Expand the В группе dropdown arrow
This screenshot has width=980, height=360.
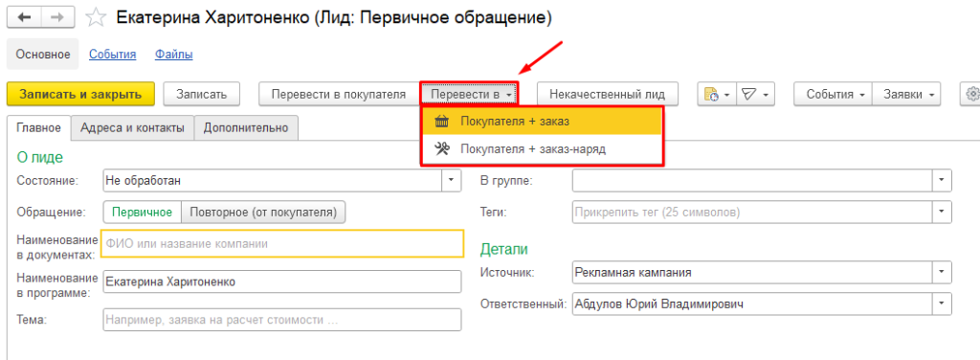tap(942, 181)
